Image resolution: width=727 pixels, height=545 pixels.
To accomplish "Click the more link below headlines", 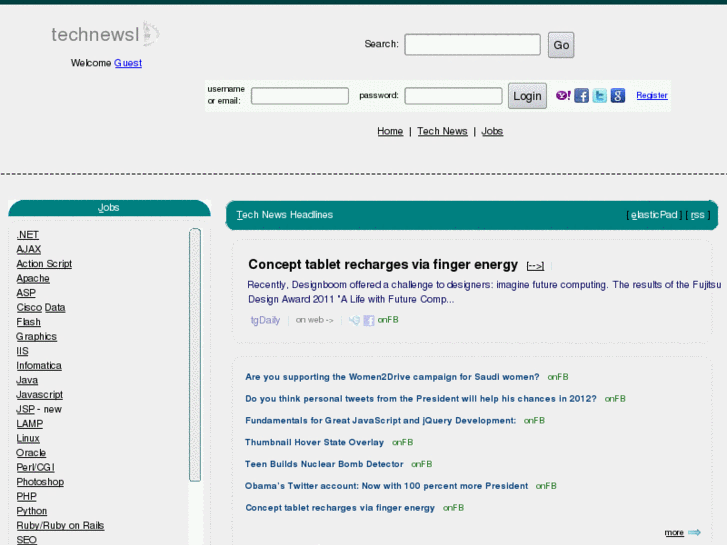I will [x=674, y=532].
